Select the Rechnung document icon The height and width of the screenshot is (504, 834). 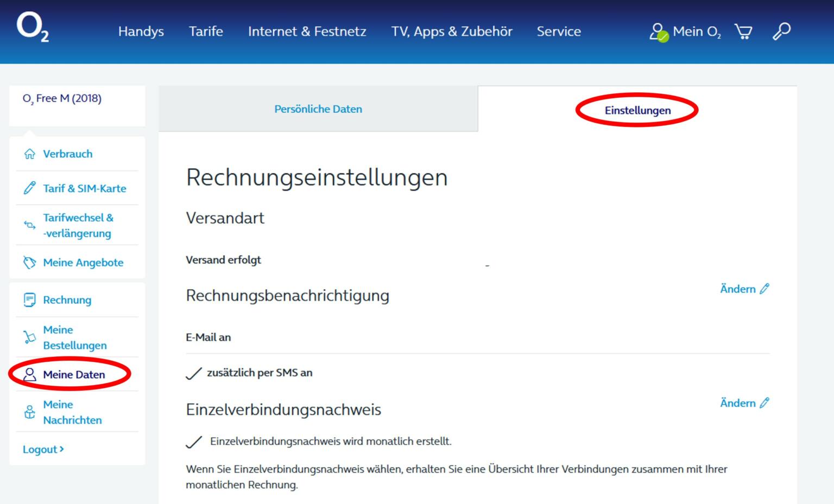pyautogui.click(x=28, y=299)
